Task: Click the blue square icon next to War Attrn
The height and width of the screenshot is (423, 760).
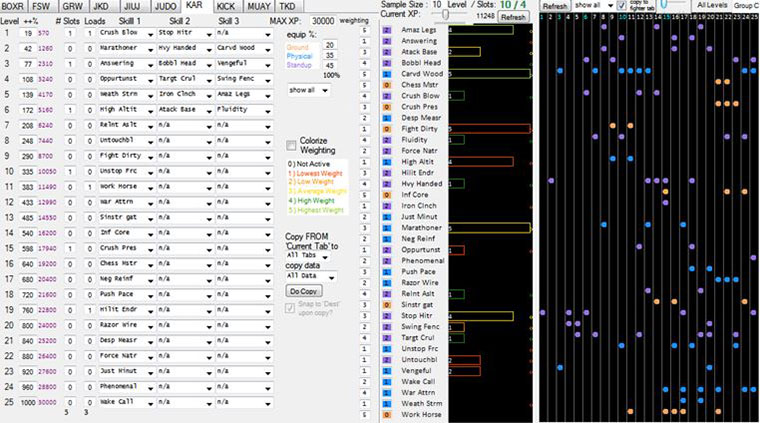Action: (387, 393)
